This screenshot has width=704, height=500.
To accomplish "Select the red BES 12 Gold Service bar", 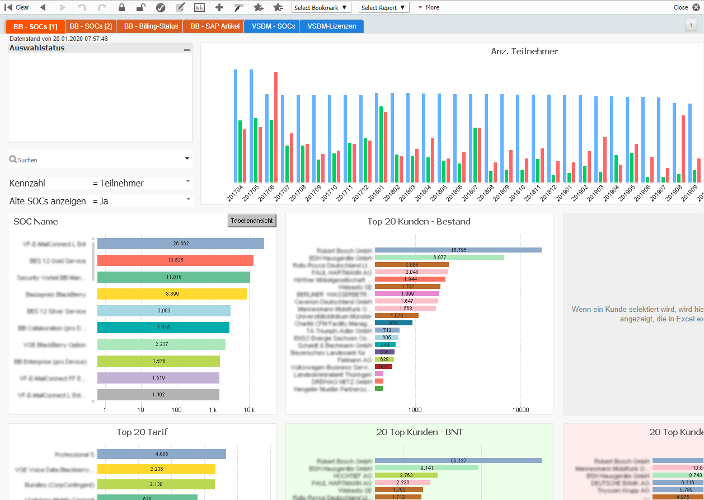I will tap(175, 260).
